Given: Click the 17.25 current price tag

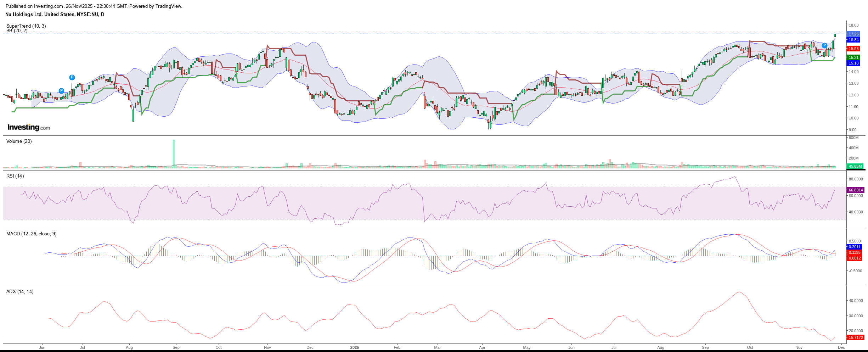Looking at the screenshot, I should 853,34.
